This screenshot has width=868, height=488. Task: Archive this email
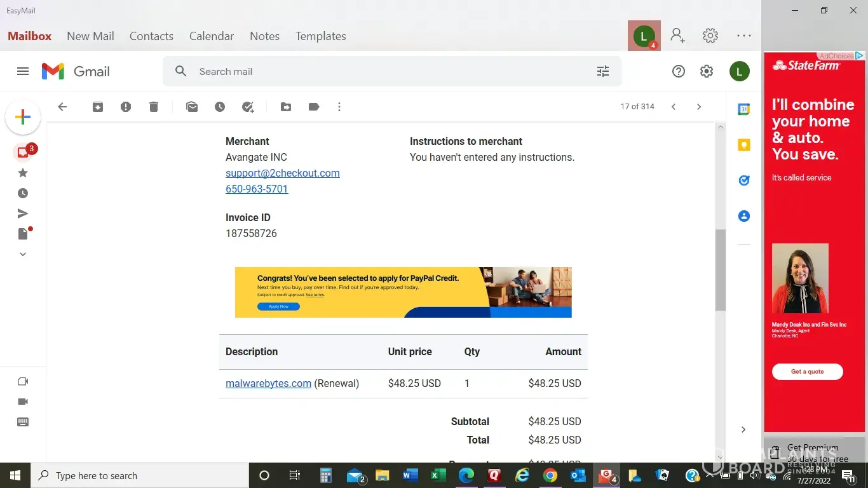[x=98, y=107]
